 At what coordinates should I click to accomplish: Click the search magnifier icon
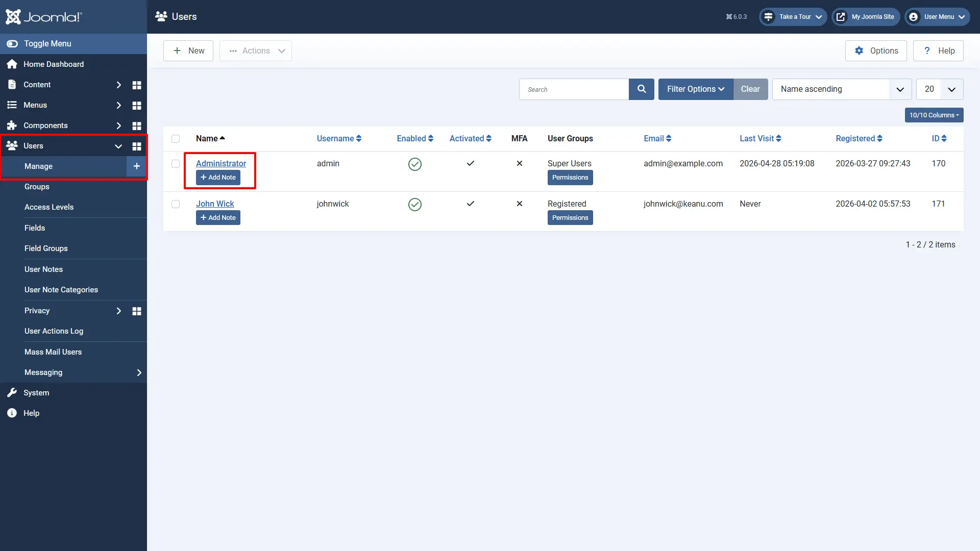coord(641,89)
